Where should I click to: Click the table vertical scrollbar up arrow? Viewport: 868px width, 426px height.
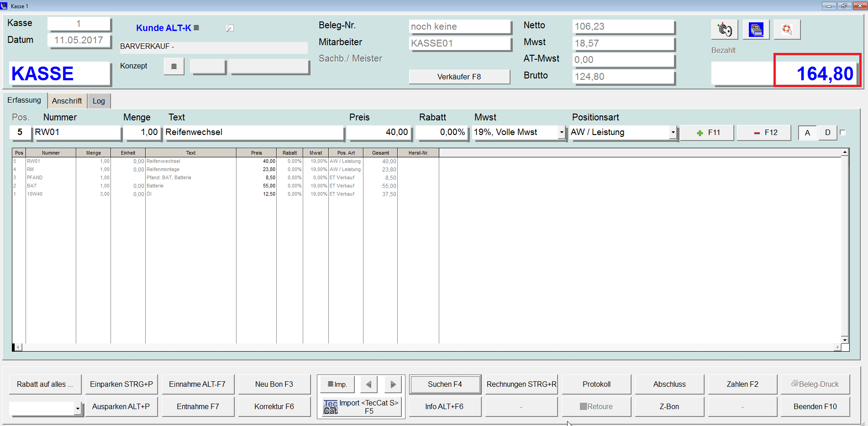point(845,152)
